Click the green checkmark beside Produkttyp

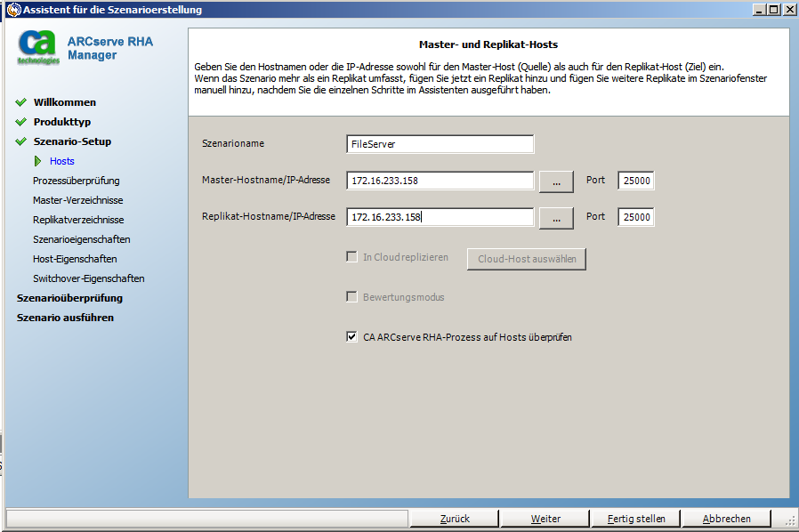(20, 122)
